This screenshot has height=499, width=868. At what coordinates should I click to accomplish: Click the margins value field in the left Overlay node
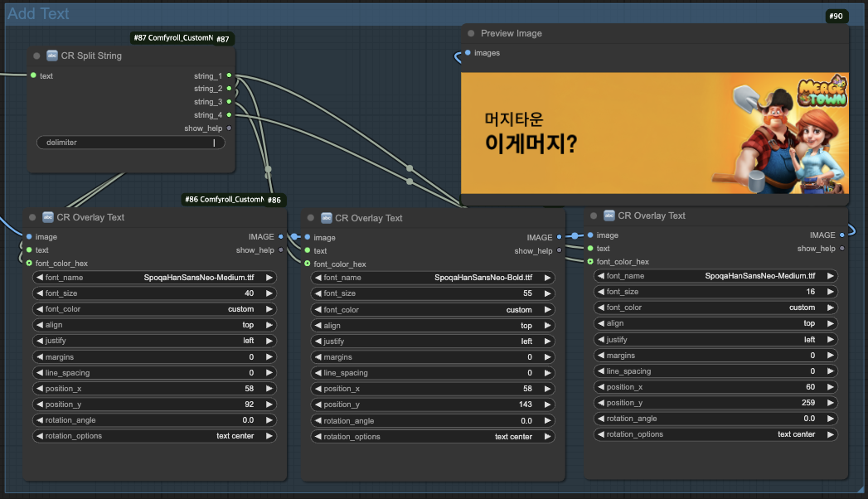tap(154, 356)
